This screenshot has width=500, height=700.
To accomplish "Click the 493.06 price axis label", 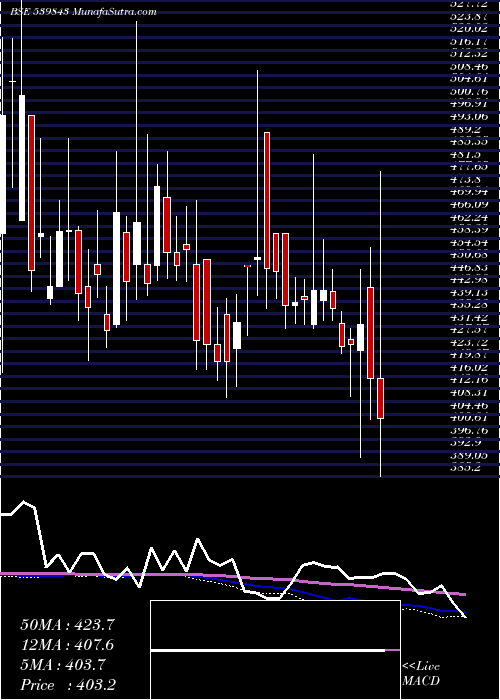I will pyautogui.click(x=467, y=117).
